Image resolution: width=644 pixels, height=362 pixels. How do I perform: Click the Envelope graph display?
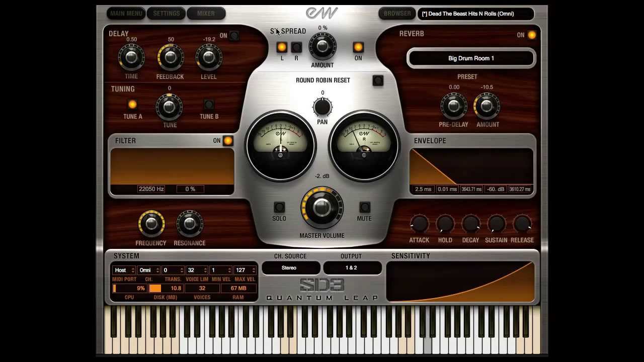click(471, 167)
